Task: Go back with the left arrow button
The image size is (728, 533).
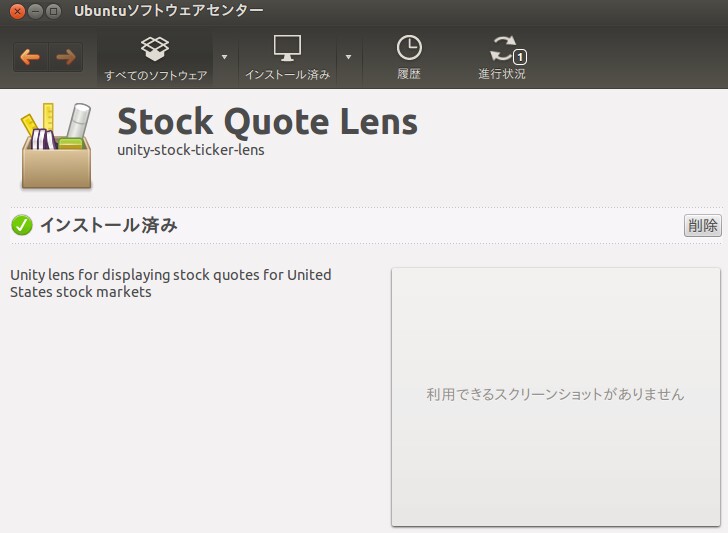Action: pyautogui.click(x=31, y=57)
